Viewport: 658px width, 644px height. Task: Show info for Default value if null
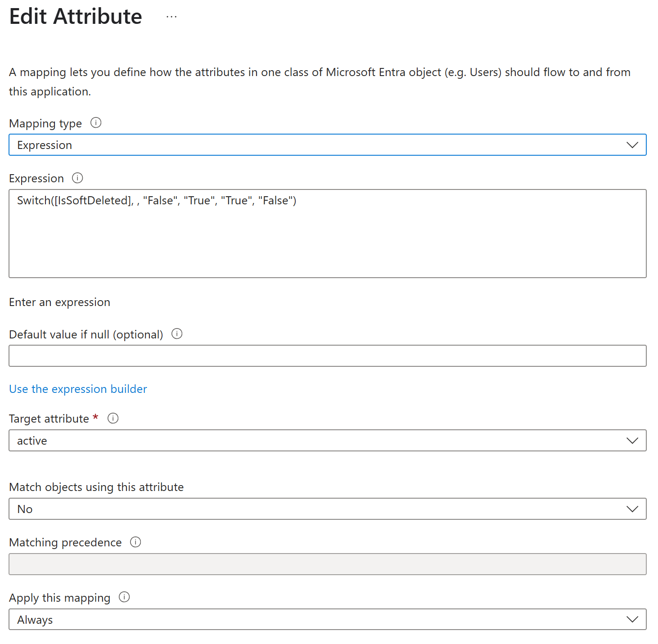point(177,333)
